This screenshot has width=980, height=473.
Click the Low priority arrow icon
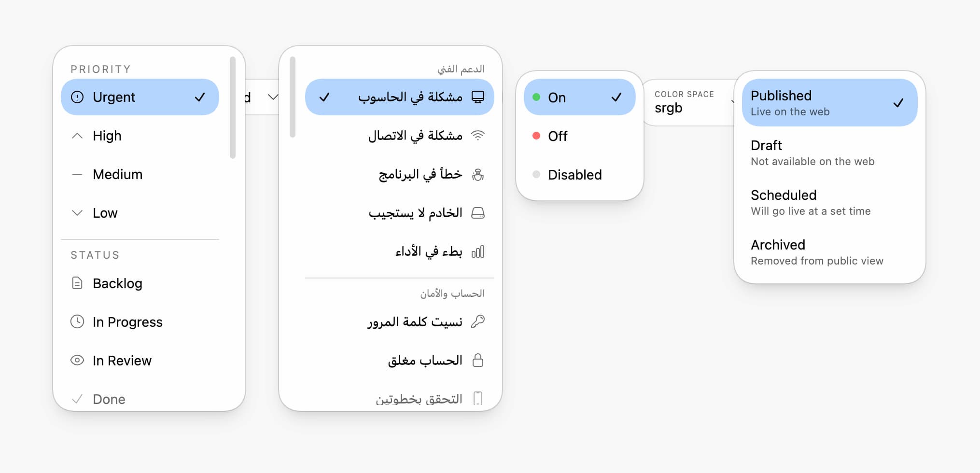point(77,213)
